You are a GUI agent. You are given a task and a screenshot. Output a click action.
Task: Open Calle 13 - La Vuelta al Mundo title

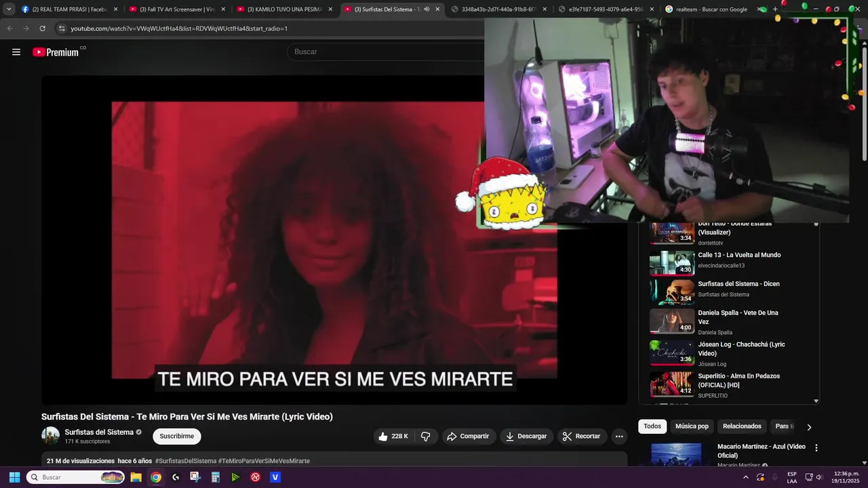coord(739,255)
